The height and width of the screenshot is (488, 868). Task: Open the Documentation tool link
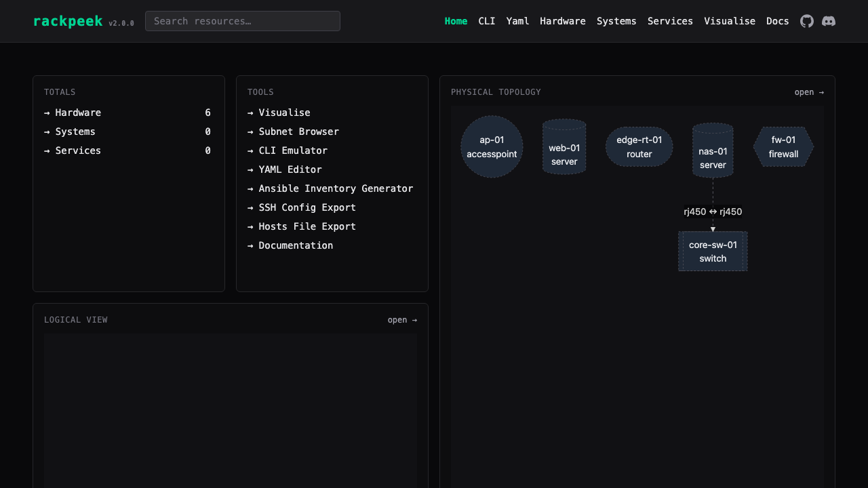tap(290, 245)
